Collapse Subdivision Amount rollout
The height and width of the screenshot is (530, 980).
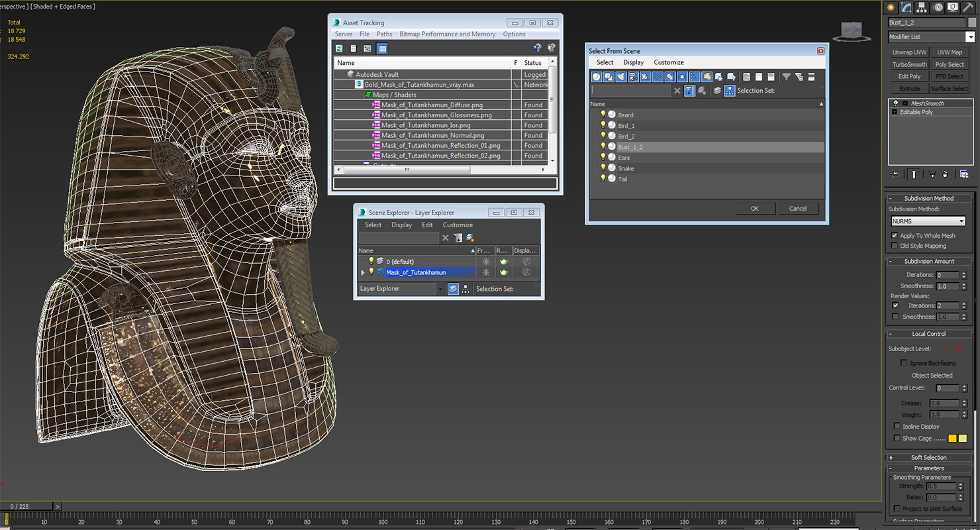pyautogui.click(x=929, y=261)
